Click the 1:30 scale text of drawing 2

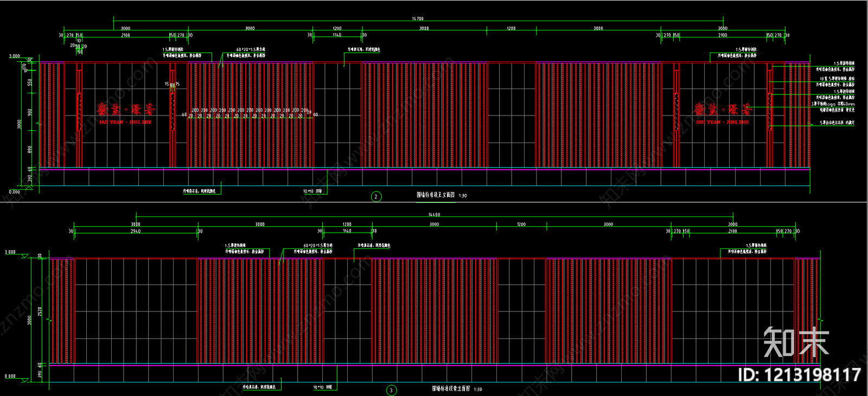[x=462, y=196]
